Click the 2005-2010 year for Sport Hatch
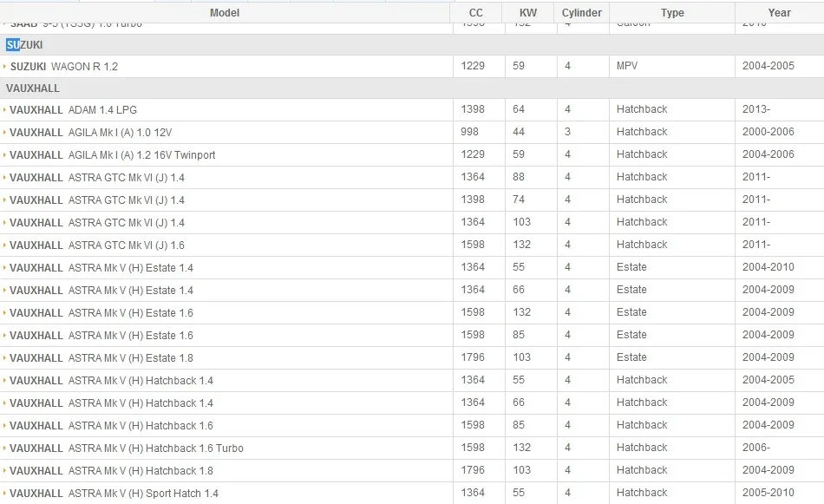 point(768,493)
